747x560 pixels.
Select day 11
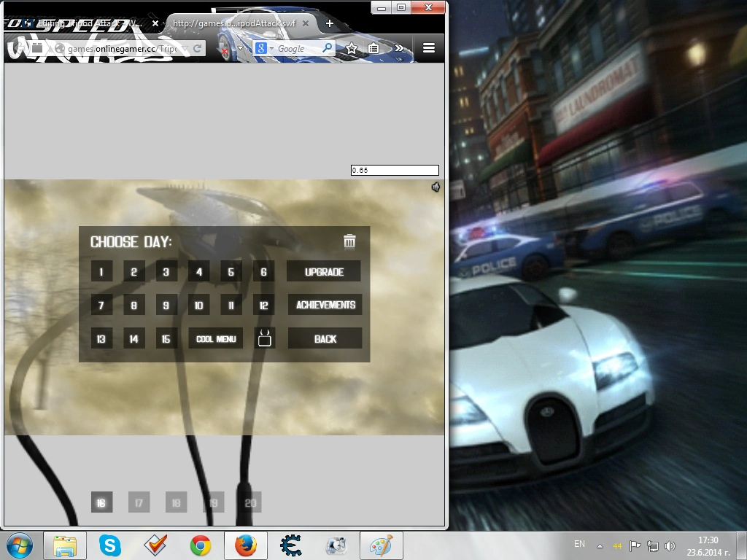(x=231, y=306)
